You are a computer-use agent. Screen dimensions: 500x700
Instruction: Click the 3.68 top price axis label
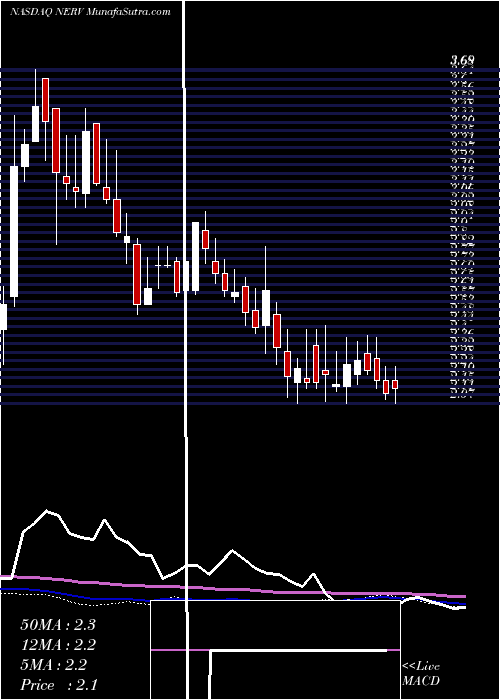(462, 60)
